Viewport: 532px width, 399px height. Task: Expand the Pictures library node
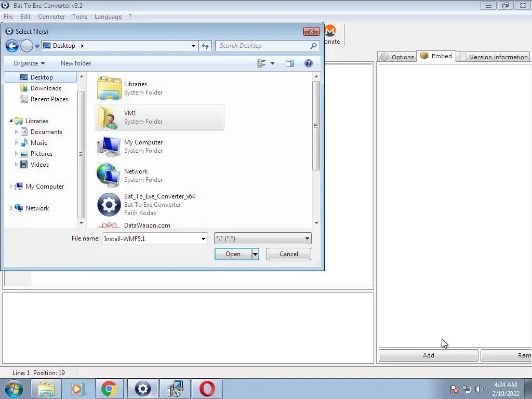click(16, 154)
